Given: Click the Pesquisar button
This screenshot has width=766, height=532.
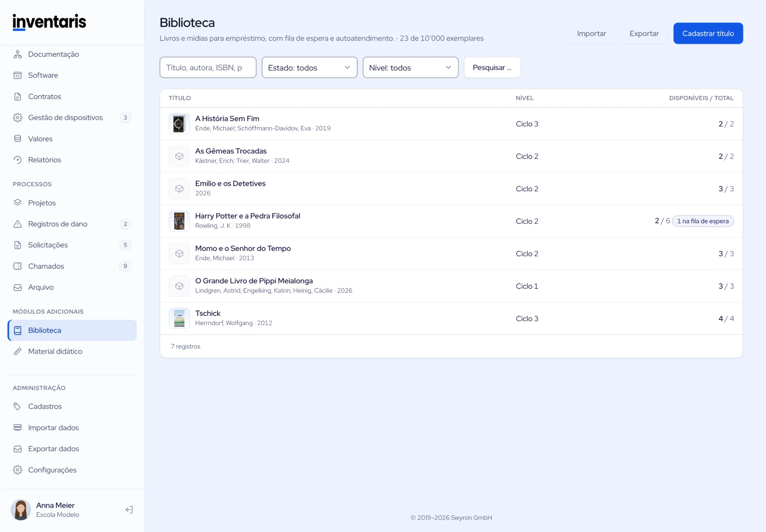Looking at the screenshot, I should click(x=492, y=67).
